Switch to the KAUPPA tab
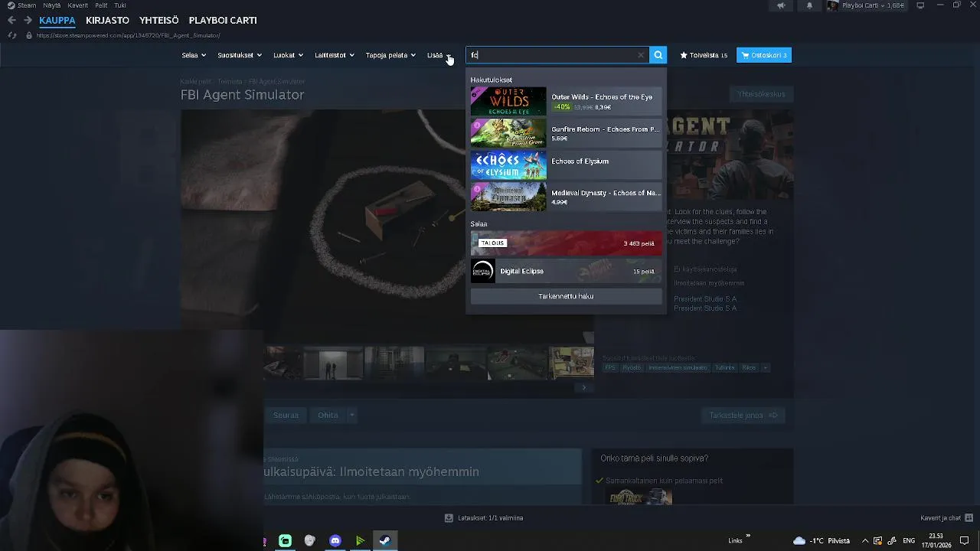Viewport: 980px width, 551px height. pos(57,20)
